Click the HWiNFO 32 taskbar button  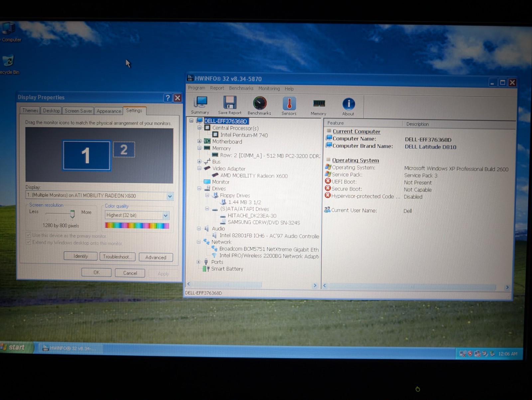70,348
